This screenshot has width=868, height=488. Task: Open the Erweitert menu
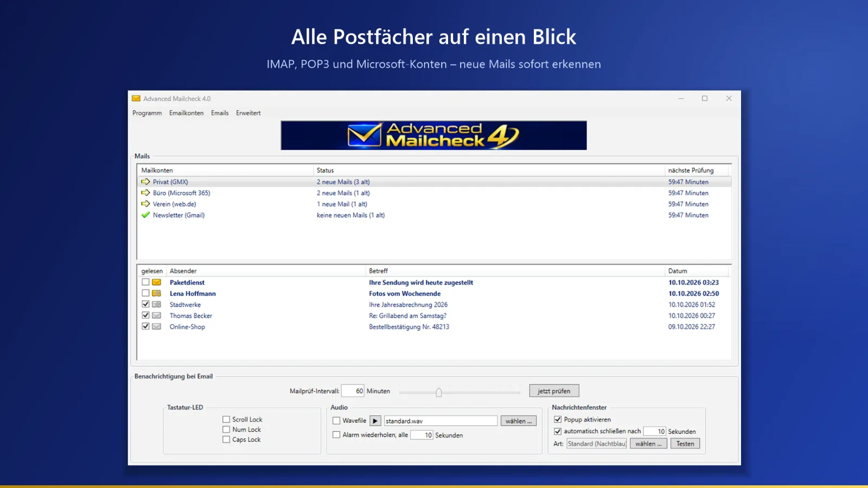click(x=248, y=113)
